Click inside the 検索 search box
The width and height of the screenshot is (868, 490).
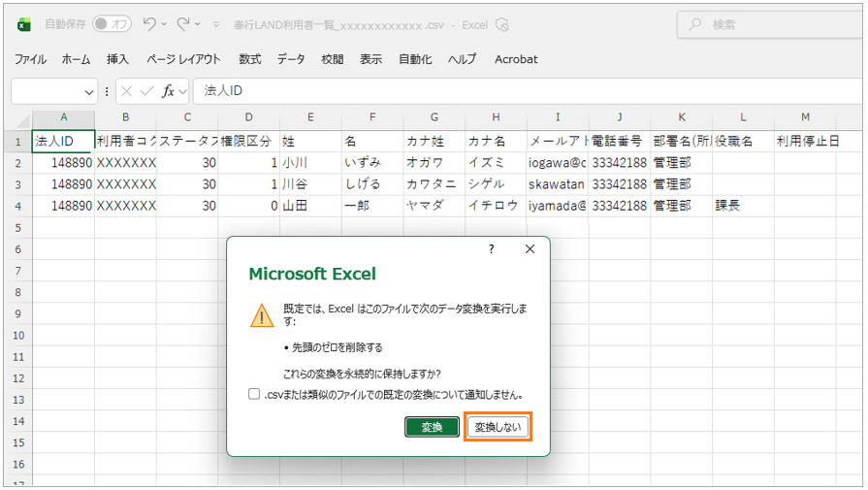pyautogui.click(x=771, y=25)
